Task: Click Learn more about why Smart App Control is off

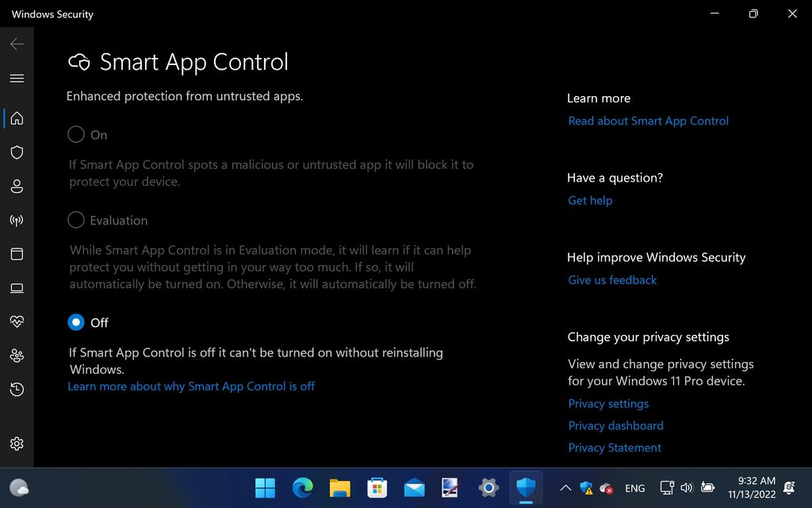Action: tap(191, 387)
